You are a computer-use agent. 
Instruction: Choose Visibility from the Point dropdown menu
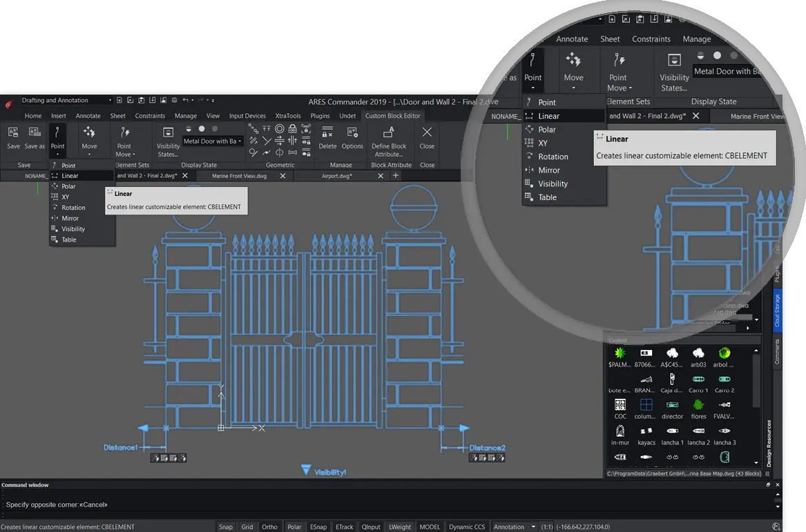click(81, 229)
